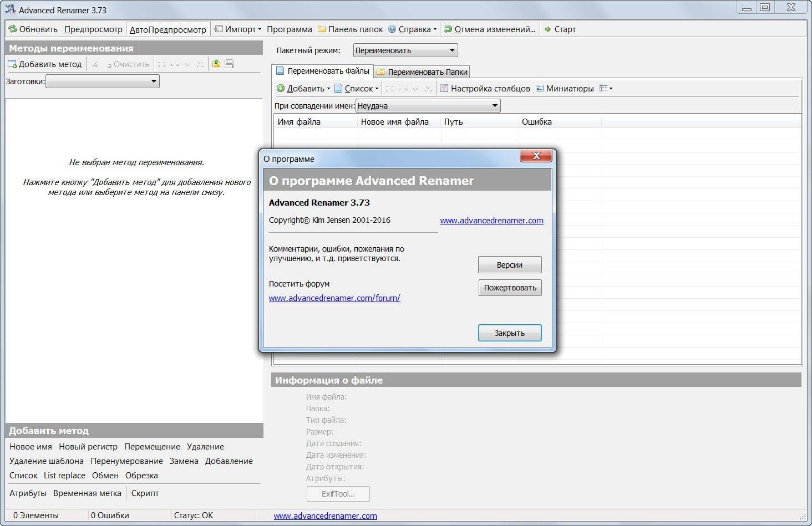Sort by Ошибка column header
812x526 pixels.
pos(560,122)
